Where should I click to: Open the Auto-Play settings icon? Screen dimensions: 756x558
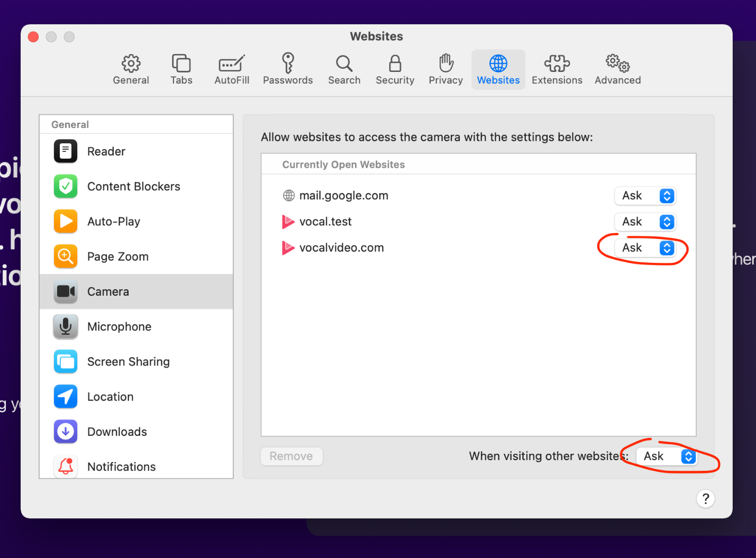click(x=66, y=221)
